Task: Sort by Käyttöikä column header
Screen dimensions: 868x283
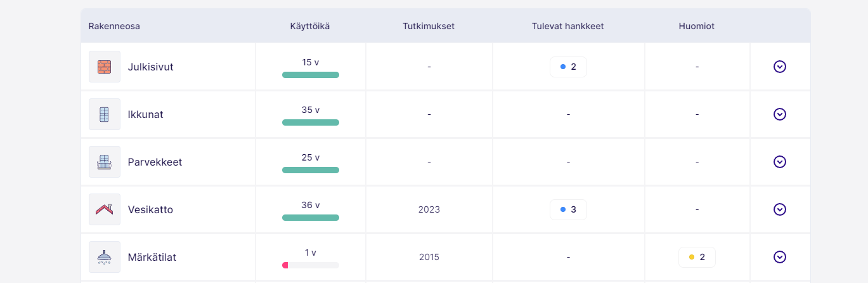Action: [310, 27]
